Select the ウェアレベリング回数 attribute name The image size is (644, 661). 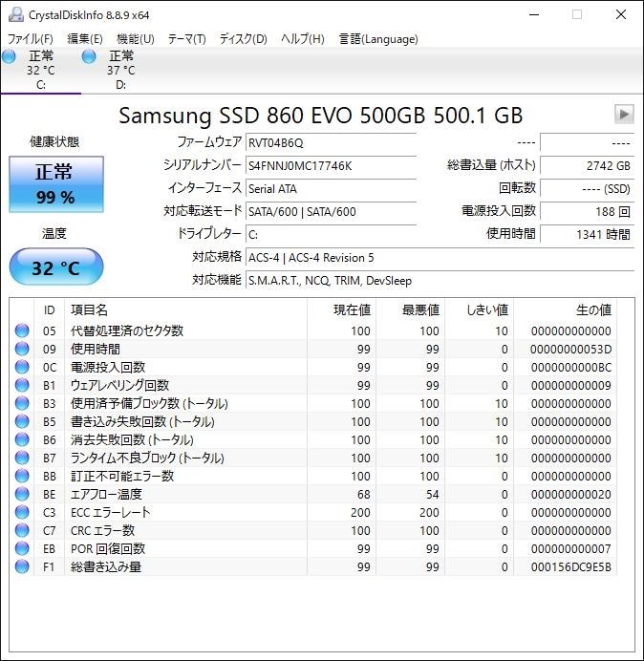119,385
